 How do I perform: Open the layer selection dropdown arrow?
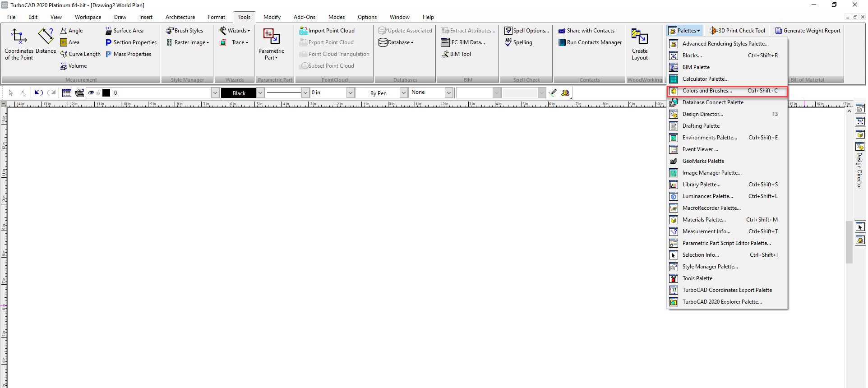tap(215, 93)
